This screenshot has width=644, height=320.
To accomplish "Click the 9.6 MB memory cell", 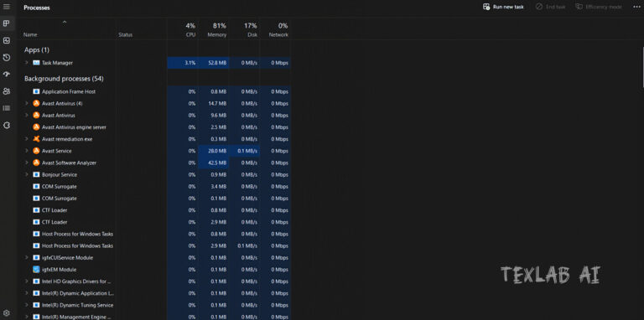I will 214,116.
